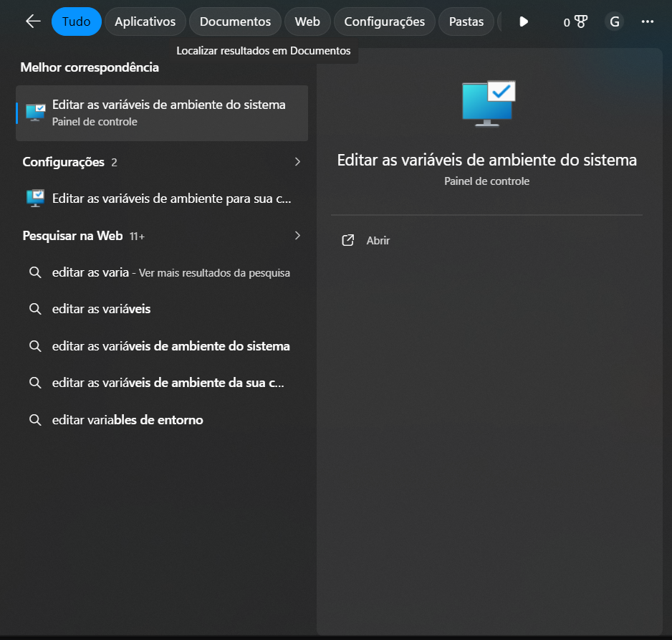672x640 pixels.
Task: Open the G user account avatar
Action: pyautogui.click(x=614, y=22)
